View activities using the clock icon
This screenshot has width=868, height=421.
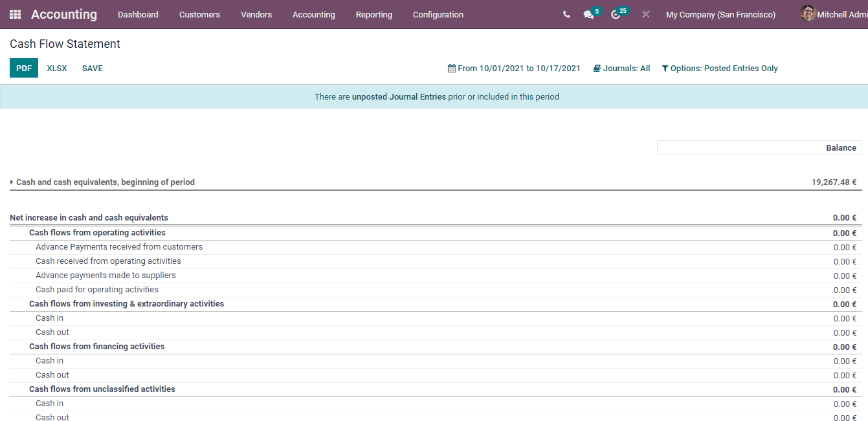point(615,14)
